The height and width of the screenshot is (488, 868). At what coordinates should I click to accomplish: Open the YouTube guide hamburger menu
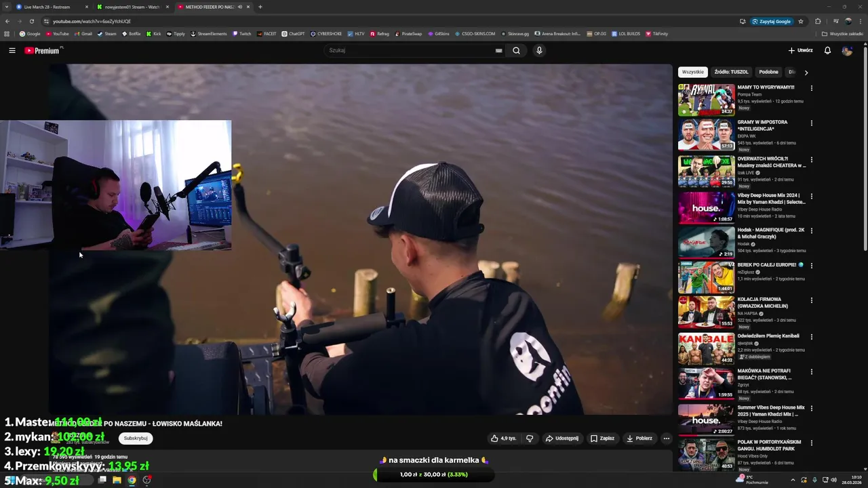pos(12,50)
